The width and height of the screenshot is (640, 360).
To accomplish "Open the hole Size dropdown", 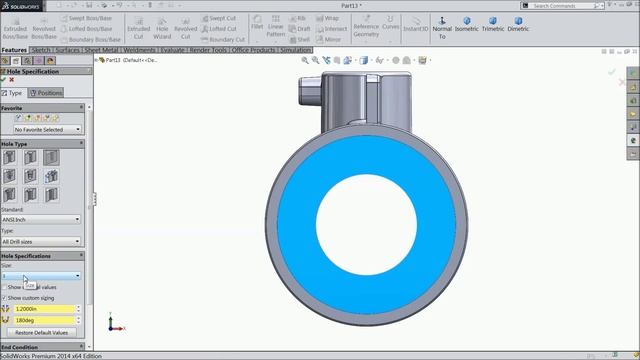I will click(41, 276).
